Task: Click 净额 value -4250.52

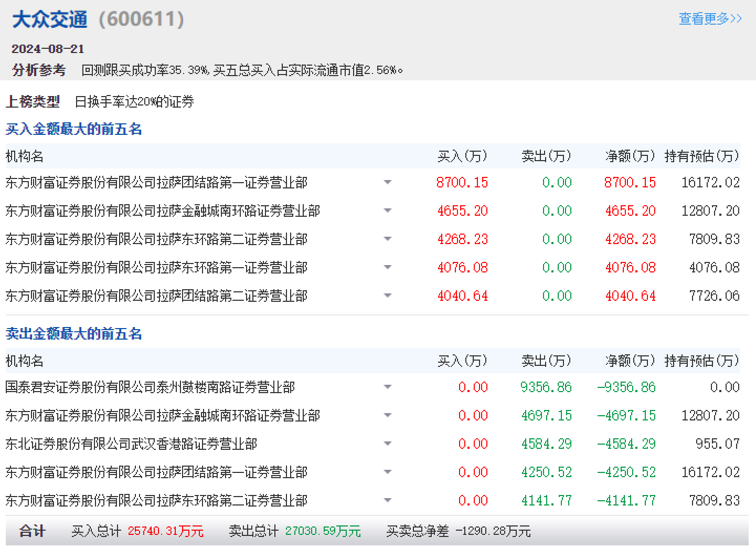Action: 626,472
